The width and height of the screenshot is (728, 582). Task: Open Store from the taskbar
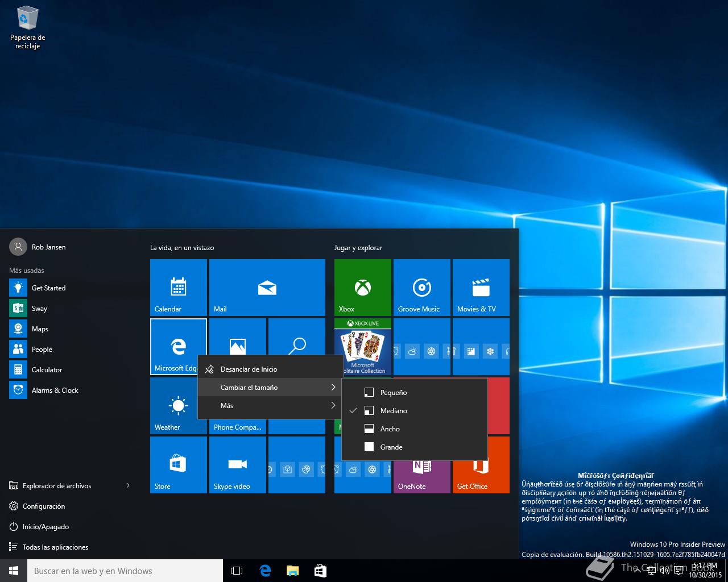click(320, 571)
